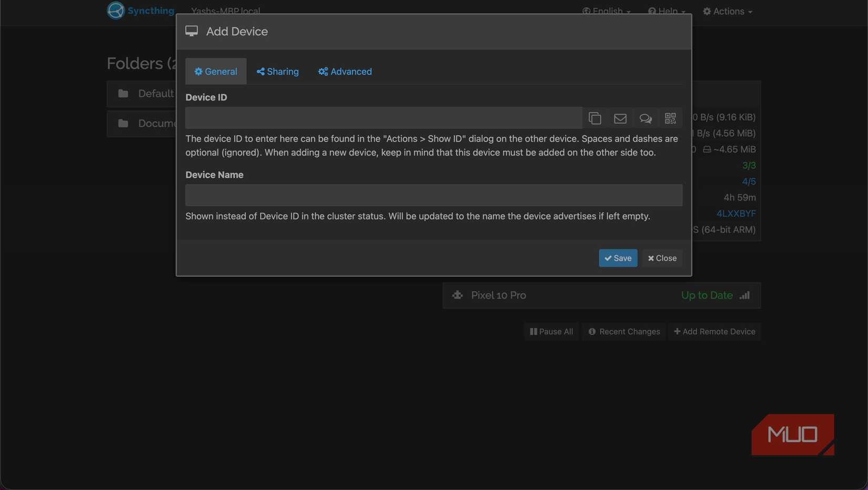868x490 pixels.
Task: Switch to the Sharing tab
Action: [277, 72]
